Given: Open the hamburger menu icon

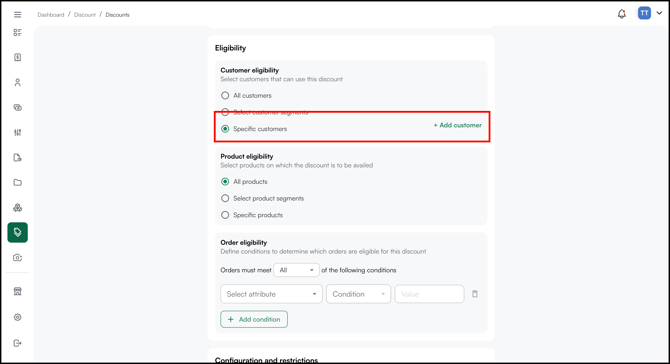Looking at the screenshot, I should [18, 15].
